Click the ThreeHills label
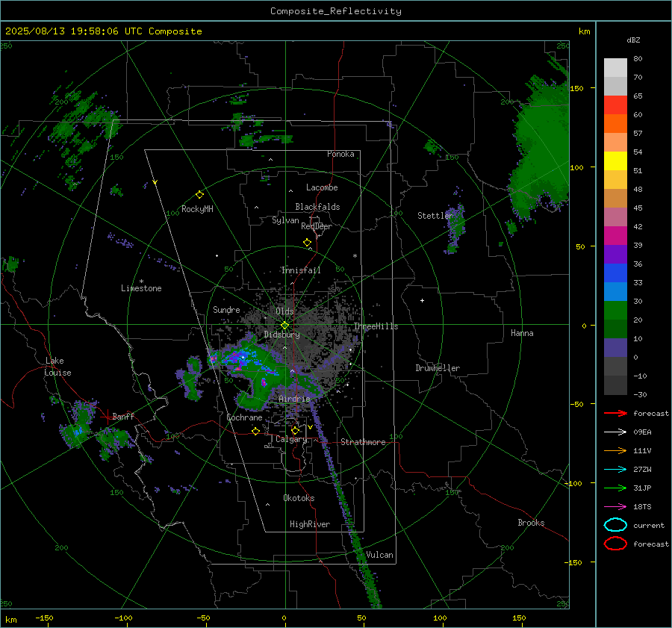The width and height of the screenshot is (672, 628). [376, 326]
